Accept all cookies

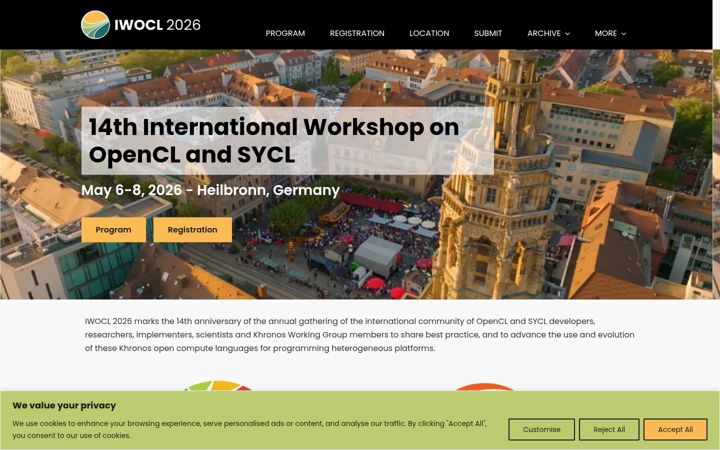coord(675,429)
